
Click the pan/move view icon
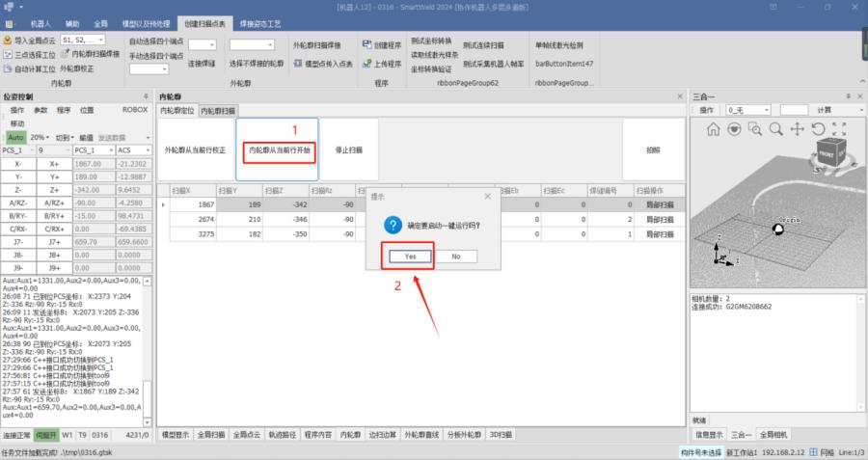(x=797, y=128)
